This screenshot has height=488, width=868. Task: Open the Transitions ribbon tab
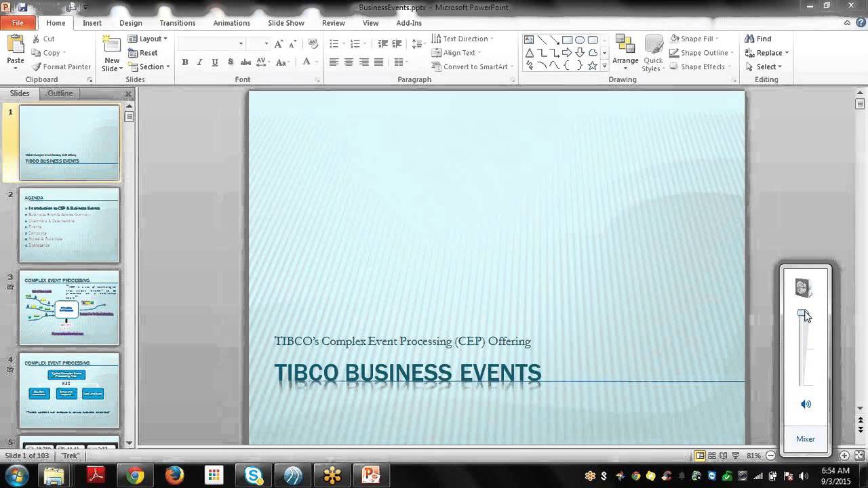[x=177, y=23]
